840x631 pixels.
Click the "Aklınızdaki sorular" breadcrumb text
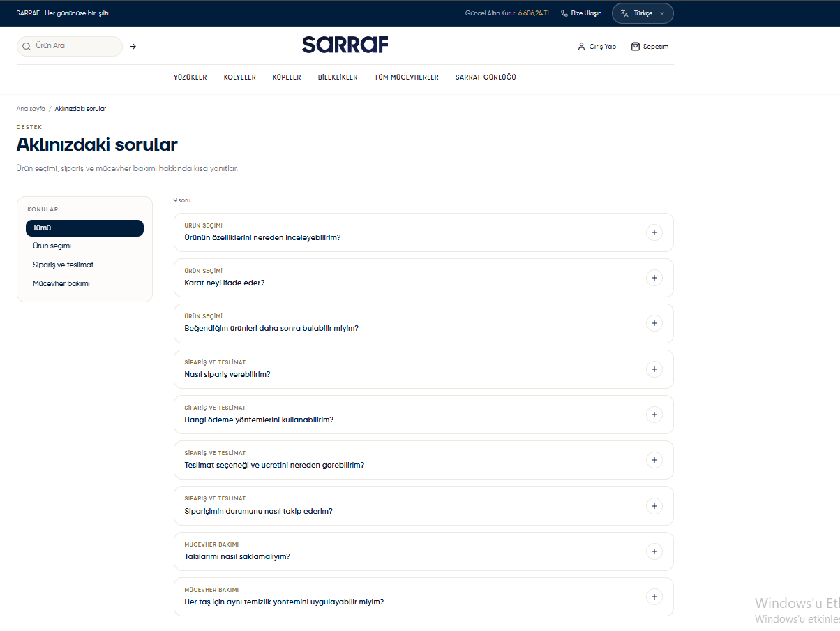point(80,109)
